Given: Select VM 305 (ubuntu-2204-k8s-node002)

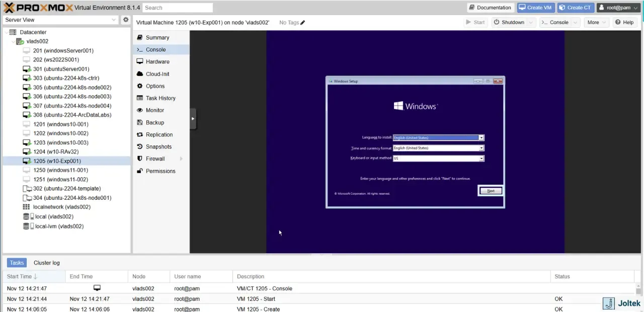Looking at the screenshot, I should (x=72, y=87).
